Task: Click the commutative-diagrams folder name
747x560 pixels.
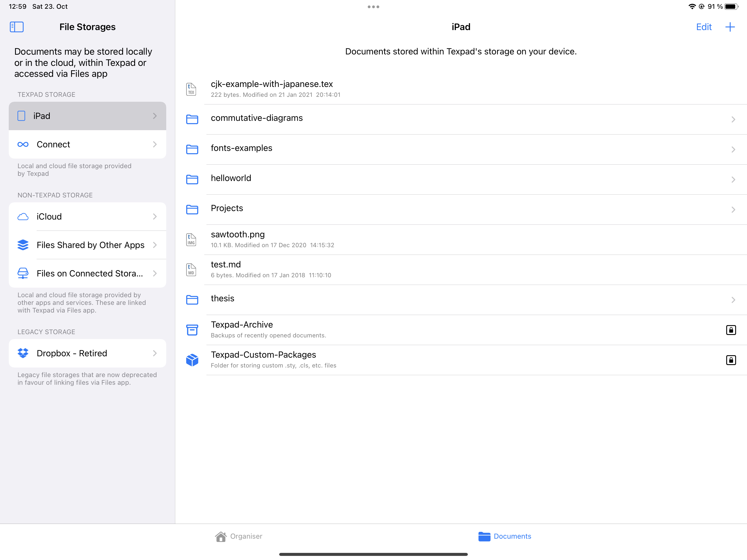Action: (257, 118)
